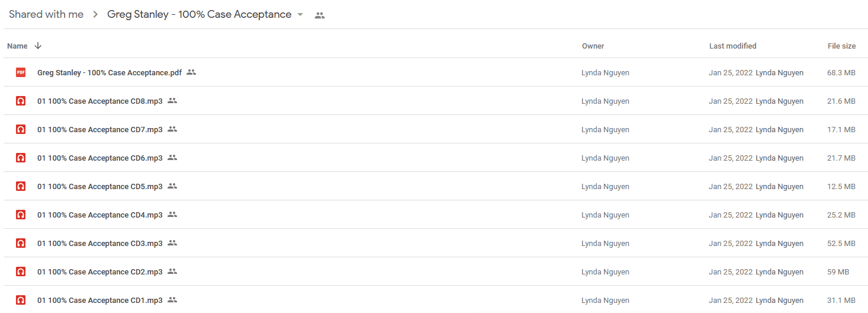Select the 01 100% Case Acceptance CD4.mp3 row
Viewport: 868px width, 313px height.
[x=435, y=215]
